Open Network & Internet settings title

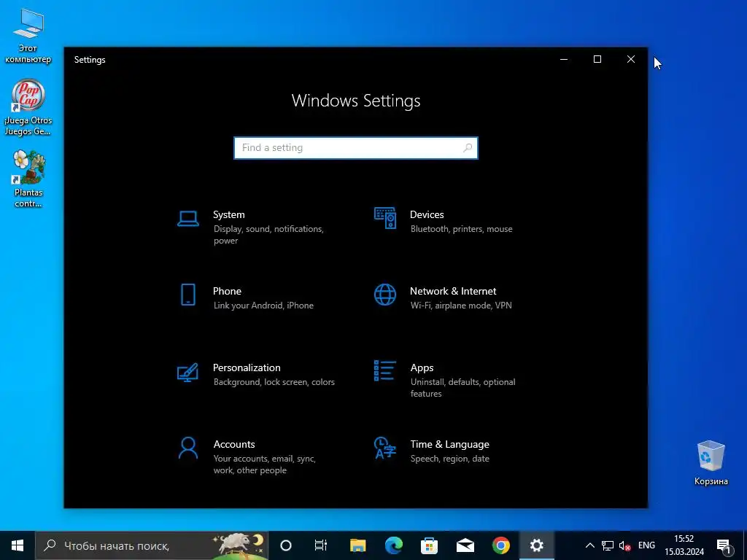453,292
